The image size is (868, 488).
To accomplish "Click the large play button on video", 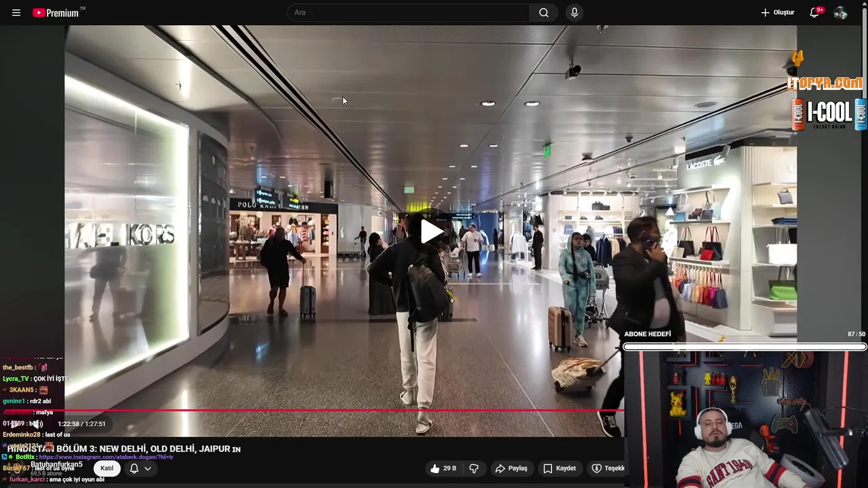I will click(x=432, y=231).
